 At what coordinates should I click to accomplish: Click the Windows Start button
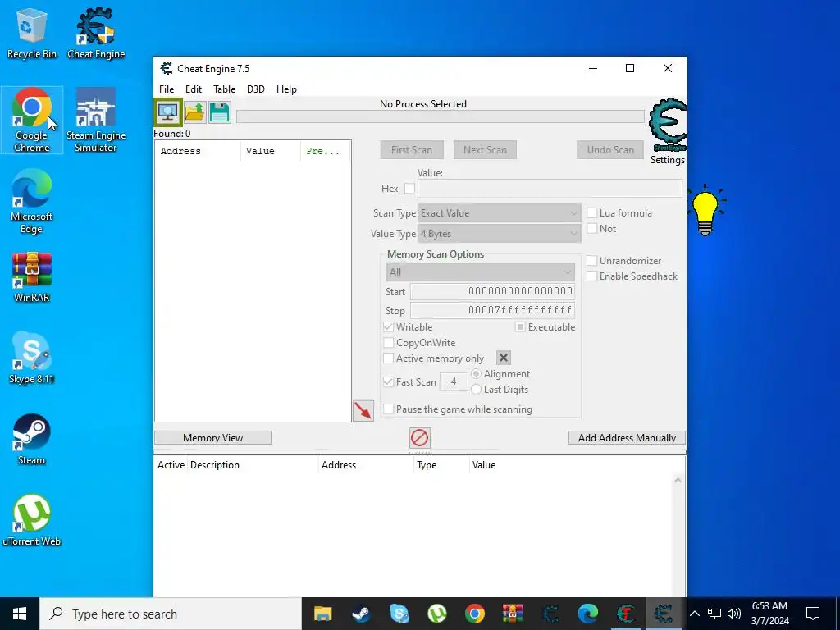click(x=20, y=614)
